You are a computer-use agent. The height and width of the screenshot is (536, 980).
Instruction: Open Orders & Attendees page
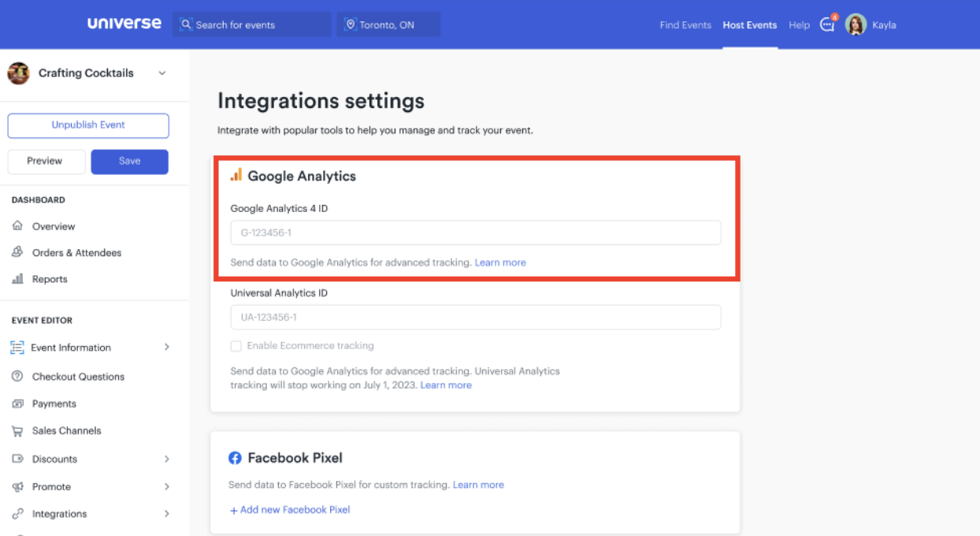tap(76, 252)
